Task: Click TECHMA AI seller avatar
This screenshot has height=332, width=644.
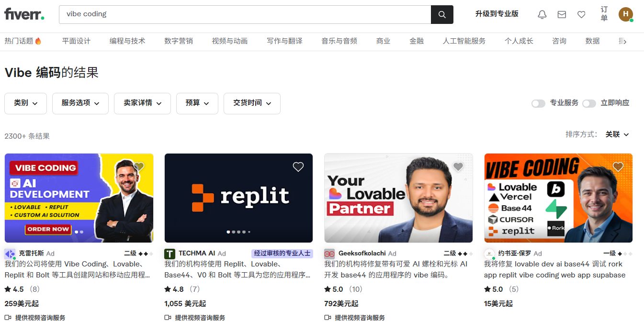Action: click(169, 254)
